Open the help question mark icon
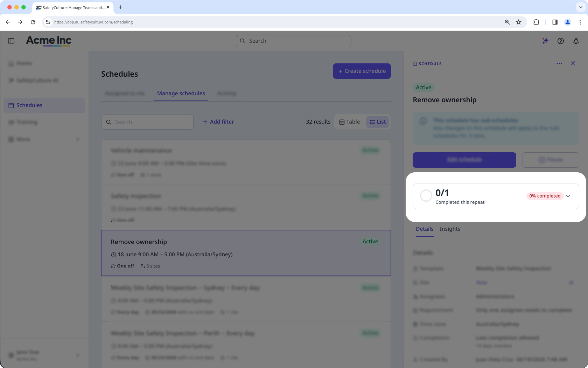The height and width of the screenshot is (368, 588). coord(561,41)
